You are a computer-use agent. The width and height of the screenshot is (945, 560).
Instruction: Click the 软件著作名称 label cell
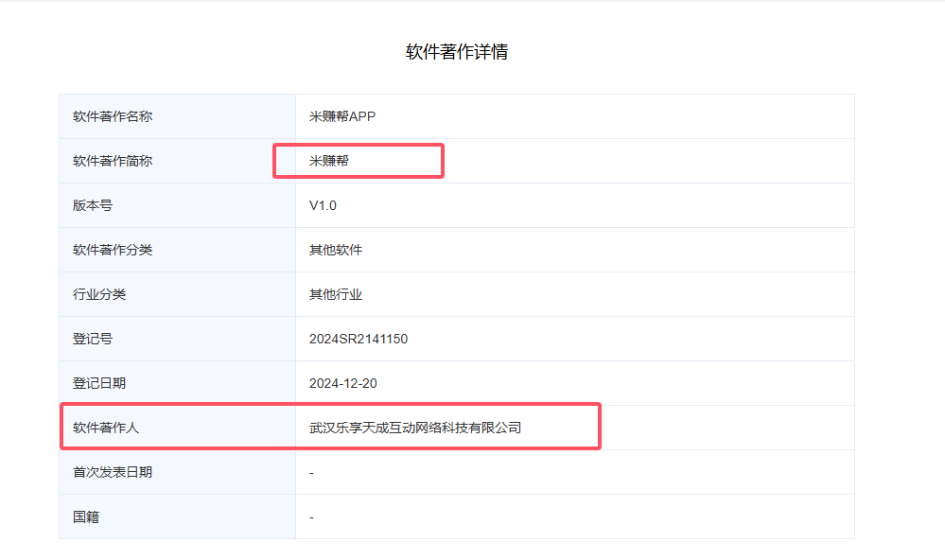point(113,116)
